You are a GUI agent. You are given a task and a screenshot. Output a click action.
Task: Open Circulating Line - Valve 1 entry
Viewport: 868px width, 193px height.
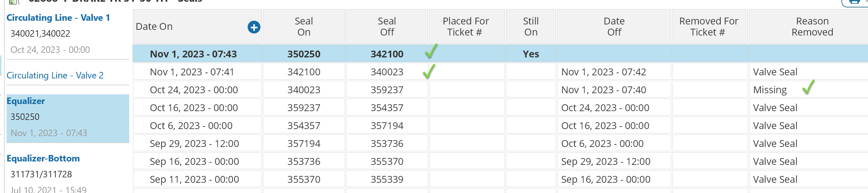[58, 18]
